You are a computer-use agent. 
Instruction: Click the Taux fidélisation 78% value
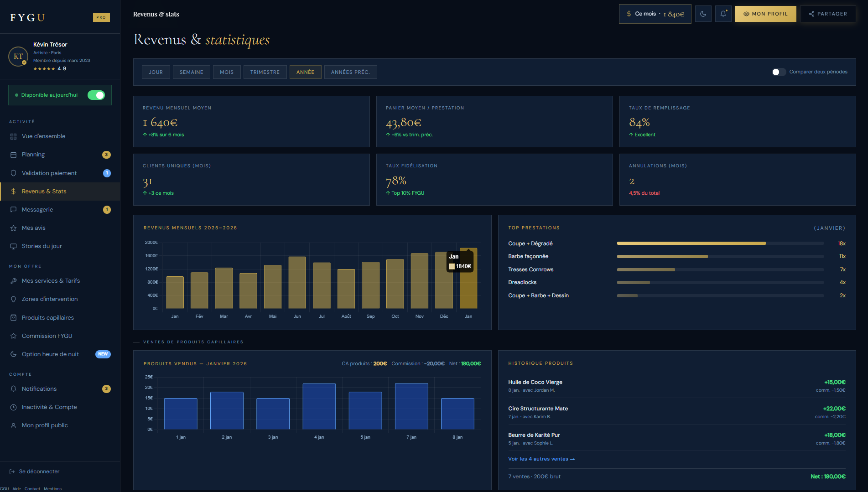click(x=396, y=181)
